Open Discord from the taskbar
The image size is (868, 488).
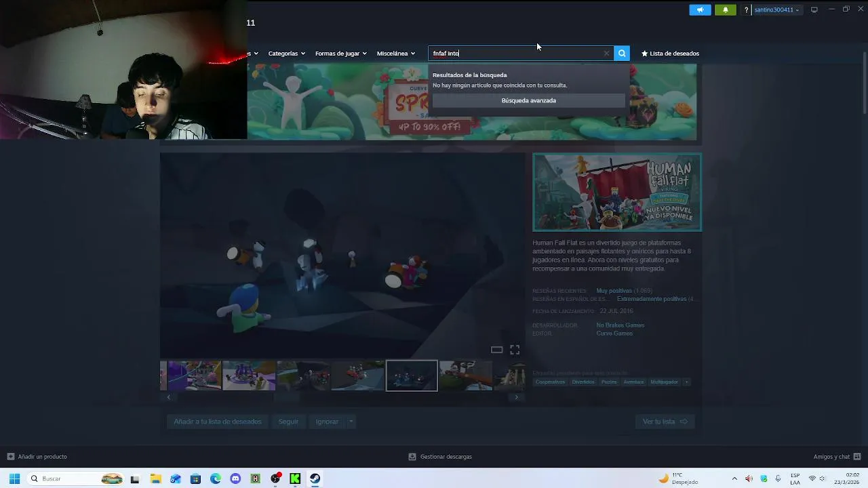[235, 479]
